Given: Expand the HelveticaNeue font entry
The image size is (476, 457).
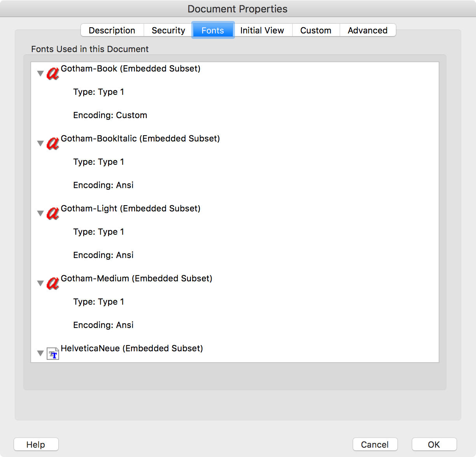Looking at the screenshot, I should coord(40,353).
